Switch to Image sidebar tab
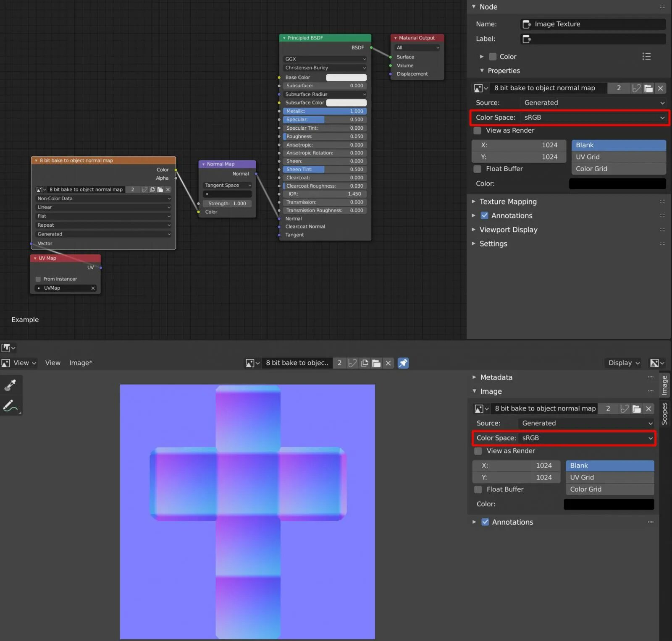Screen dimensions: 672x641 point(664,385)
